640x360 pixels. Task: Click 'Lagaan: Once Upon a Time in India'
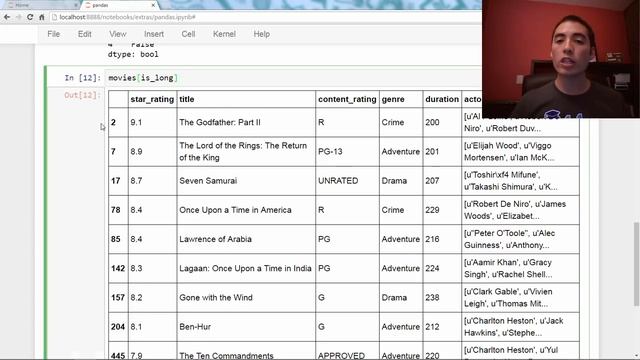coord(245,268)
